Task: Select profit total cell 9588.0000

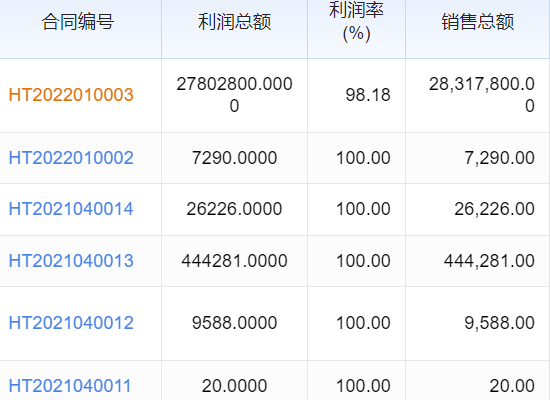Action: 234,323
